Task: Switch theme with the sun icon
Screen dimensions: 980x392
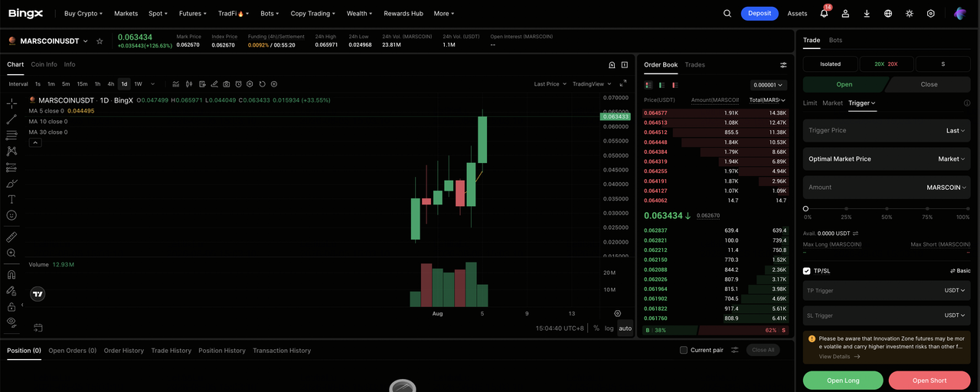Action: (910, 13)
